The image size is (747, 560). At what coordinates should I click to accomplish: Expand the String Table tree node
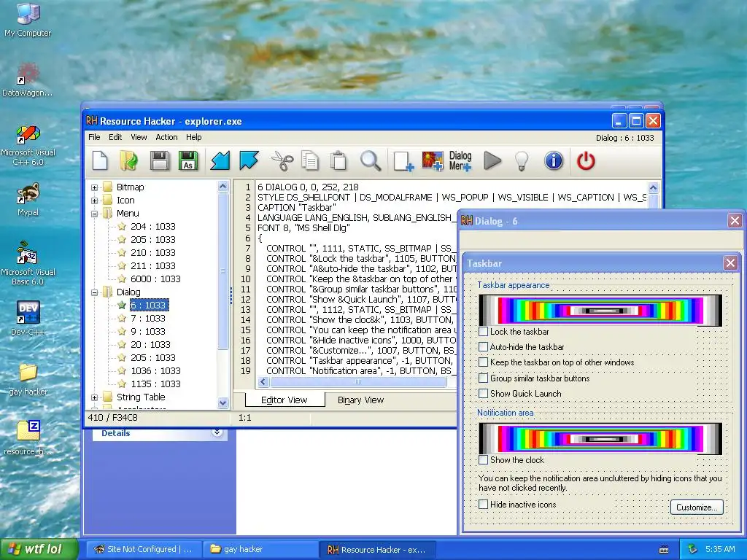(x=94, y=397)
